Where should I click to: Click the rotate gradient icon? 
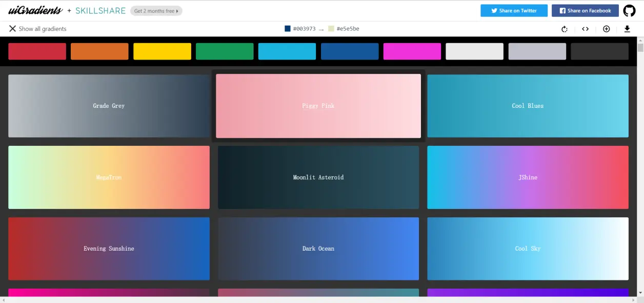click(565, 29)
